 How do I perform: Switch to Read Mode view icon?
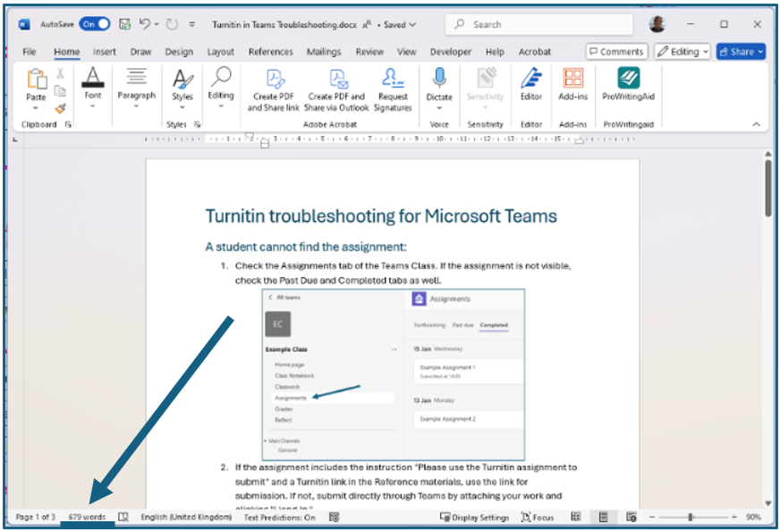[575, 518]
